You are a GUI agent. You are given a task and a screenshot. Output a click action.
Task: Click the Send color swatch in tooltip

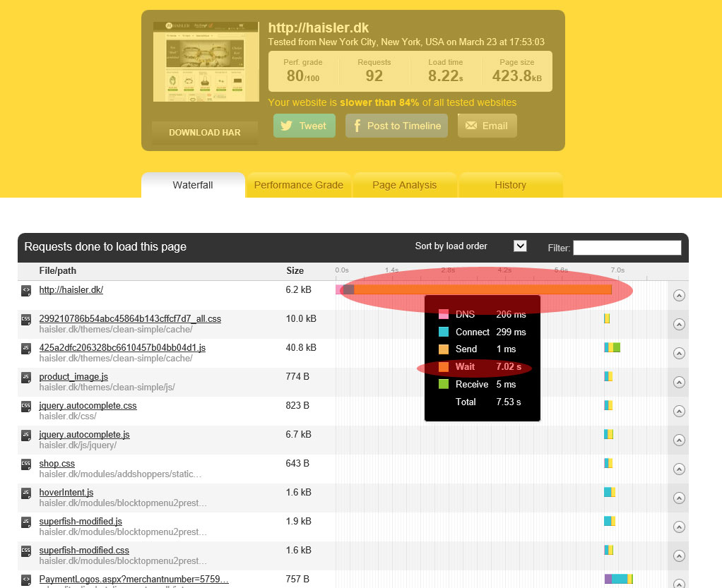click(444, 349)
